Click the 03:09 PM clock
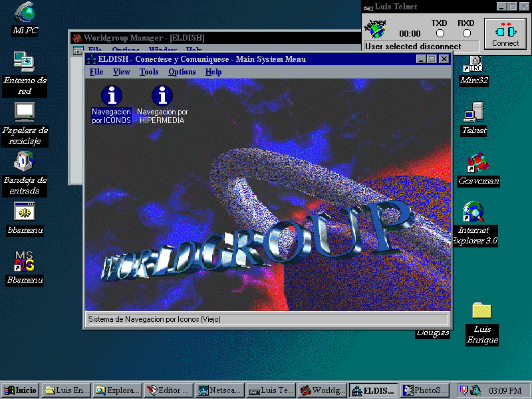Viewport: 532px width, 399px height. click(505, 390)
